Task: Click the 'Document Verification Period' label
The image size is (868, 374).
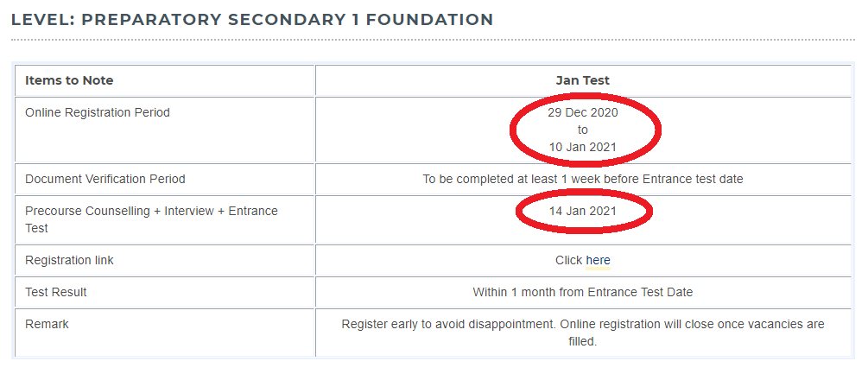Action: (105, 179)
